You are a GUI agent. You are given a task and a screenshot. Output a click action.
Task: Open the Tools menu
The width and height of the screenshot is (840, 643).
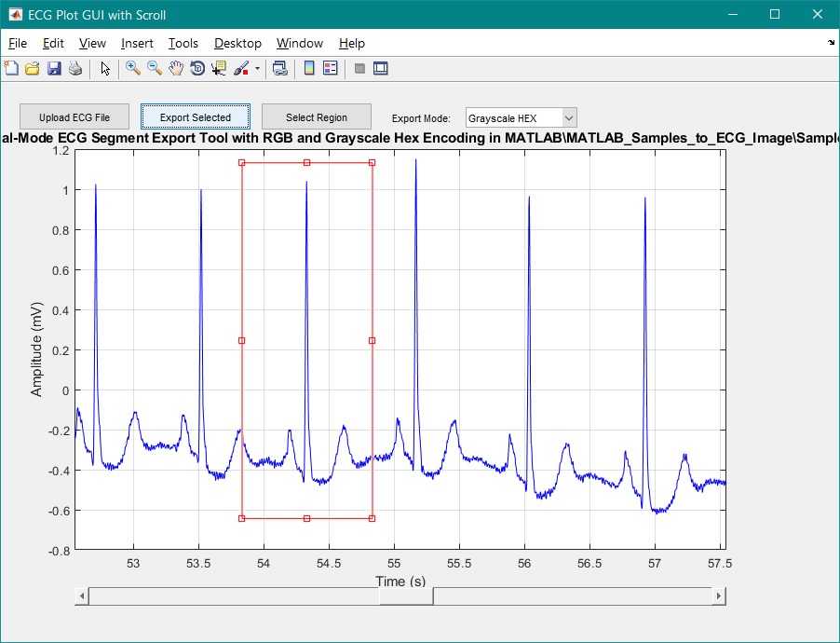click(183, 43)
